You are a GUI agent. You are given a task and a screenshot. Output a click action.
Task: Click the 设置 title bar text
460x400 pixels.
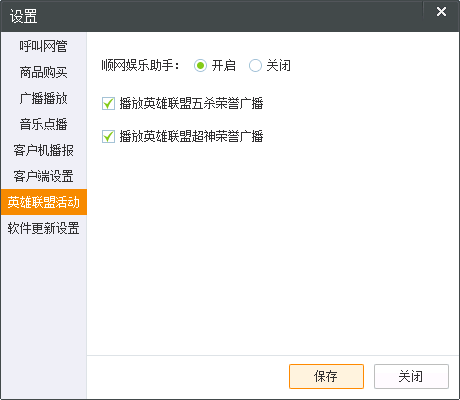(23, 16)
